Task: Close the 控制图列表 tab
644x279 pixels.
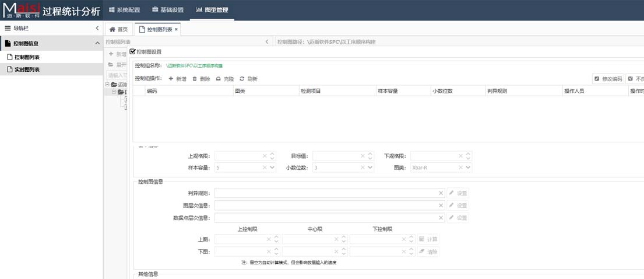Action: tap(177, 29)
